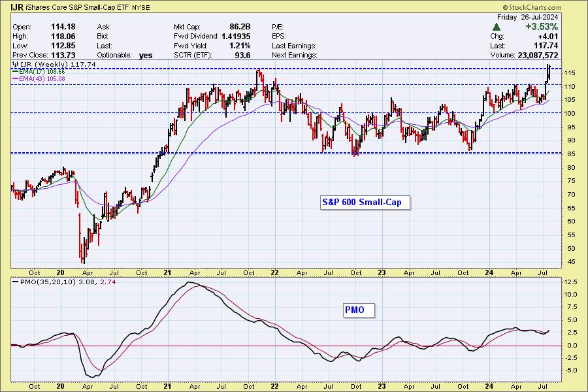Click the date Friday 26-Jul-2024
This screenshot has width=588, height=392.
[x=527, y=17]
